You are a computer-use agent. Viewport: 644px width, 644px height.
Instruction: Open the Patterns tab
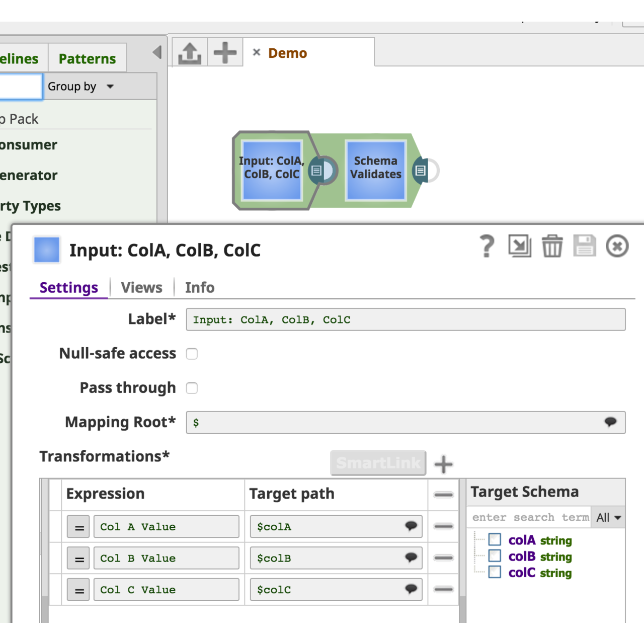pos(87,58)
